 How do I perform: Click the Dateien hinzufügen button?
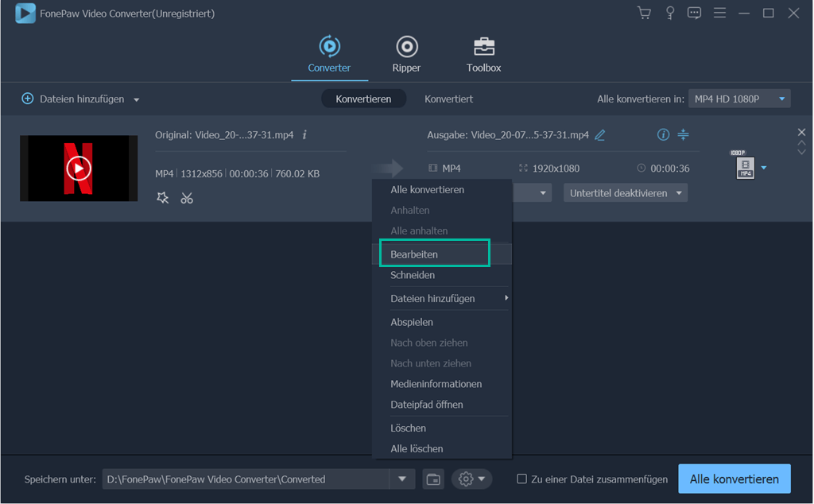[x=82, y=99]
